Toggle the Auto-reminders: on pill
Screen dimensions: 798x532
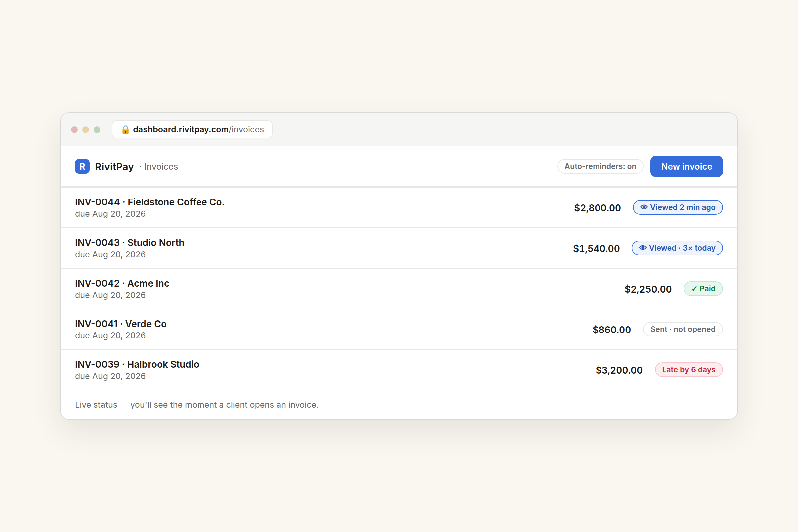click(600, 166)
